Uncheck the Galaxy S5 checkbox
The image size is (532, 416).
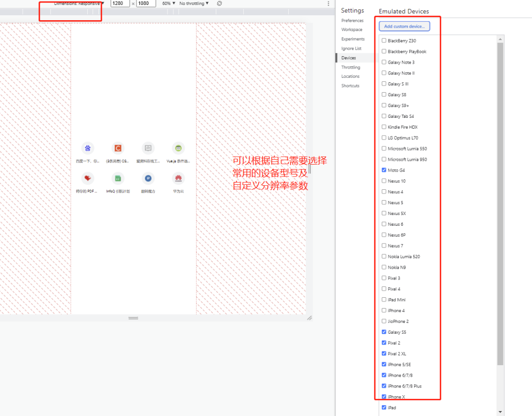click(x=384, y=332)
